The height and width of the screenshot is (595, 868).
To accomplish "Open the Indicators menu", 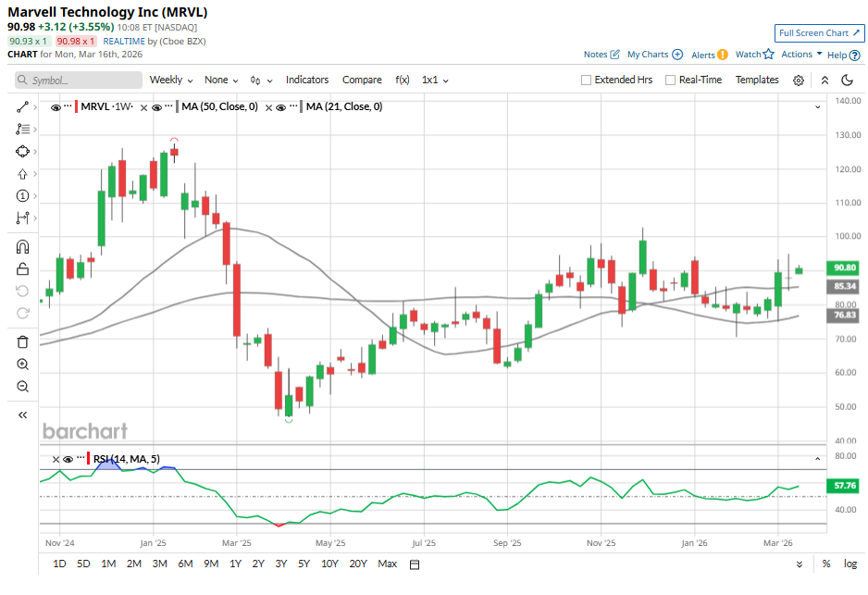I will [307, 80].
